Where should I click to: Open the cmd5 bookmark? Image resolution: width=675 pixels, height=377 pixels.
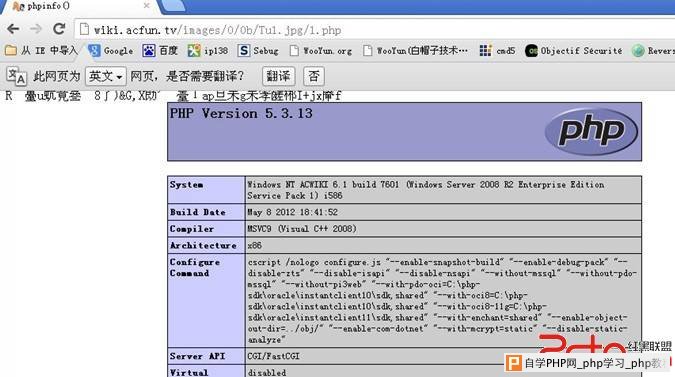tap(497, 51)
